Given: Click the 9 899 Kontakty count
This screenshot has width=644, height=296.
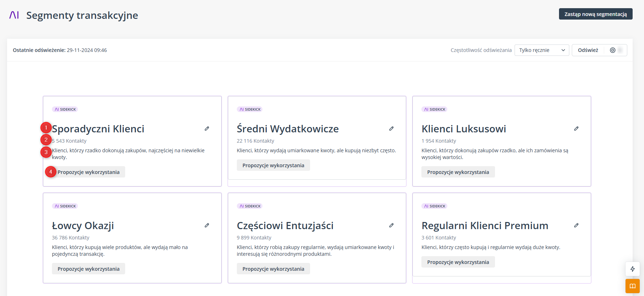Looking at the screenshot, I should 254,238.
